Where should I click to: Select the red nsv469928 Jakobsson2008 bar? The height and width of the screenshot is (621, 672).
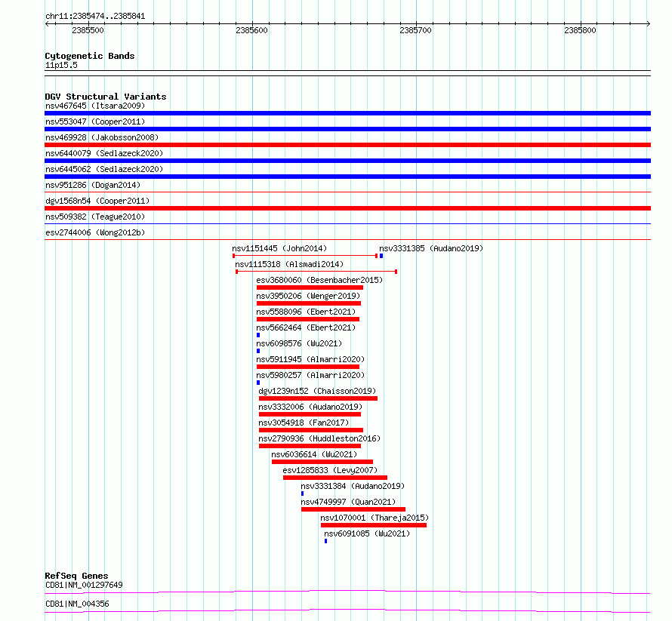(x=347, y=145)
